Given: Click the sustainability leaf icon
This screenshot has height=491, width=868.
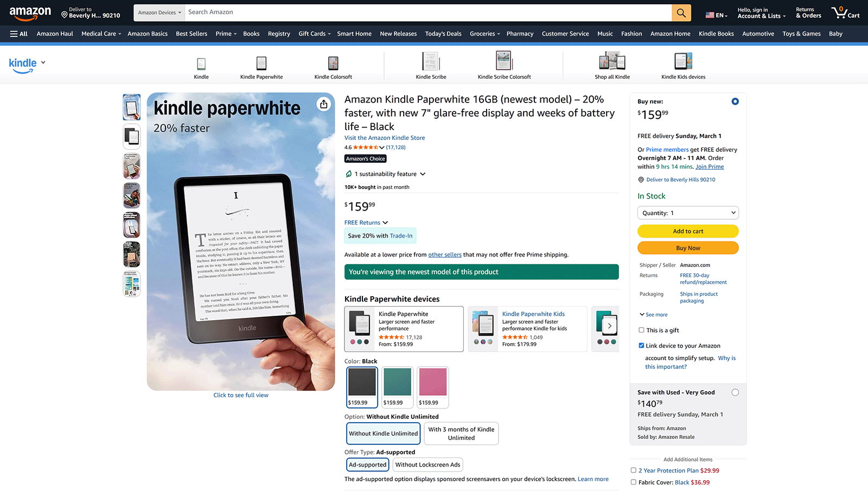Looking at the screenshot, I should 349,174.
